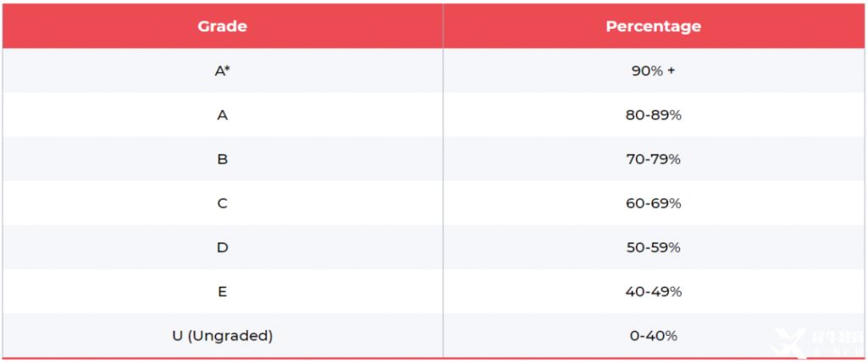Select the A* grade cell
The image size is (868, 363).
(222, 70)
